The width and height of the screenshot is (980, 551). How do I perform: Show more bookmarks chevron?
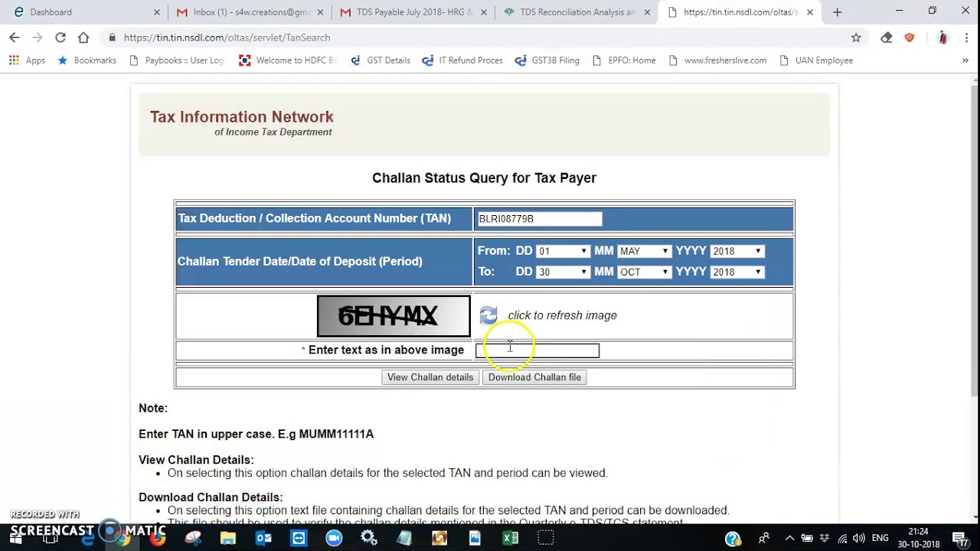coord(965,60)
